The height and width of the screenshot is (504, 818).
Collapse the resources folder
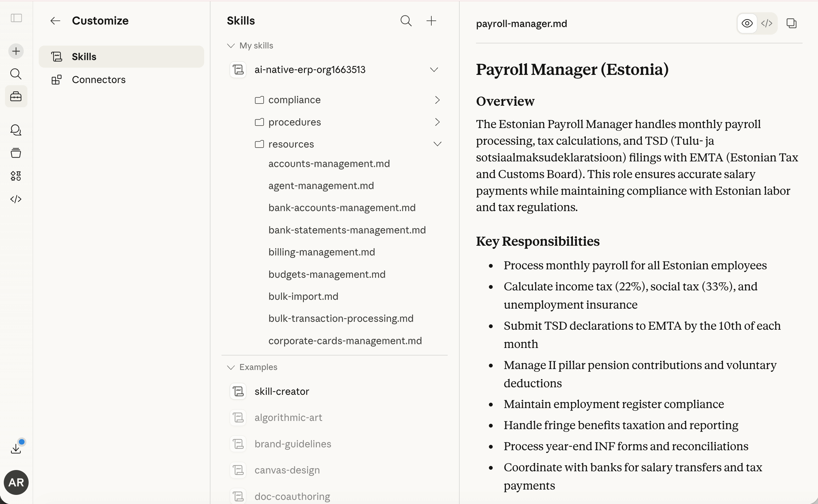[x=437, y=144]
